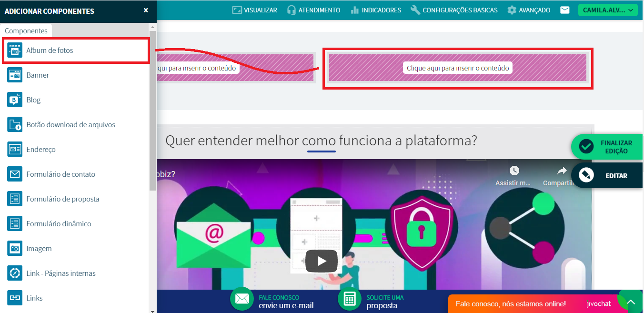Click the right 'Clique aqui para inserir o conteúdo' area
This screenshot has height=313, width=644.
(x=458, y=68)
